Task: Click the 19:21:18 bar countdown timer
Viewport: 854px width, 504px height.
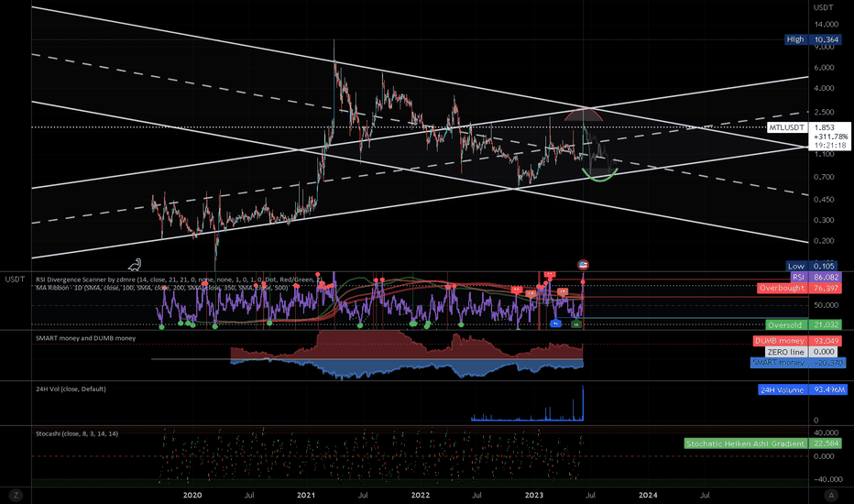Action: coord(830,146)
